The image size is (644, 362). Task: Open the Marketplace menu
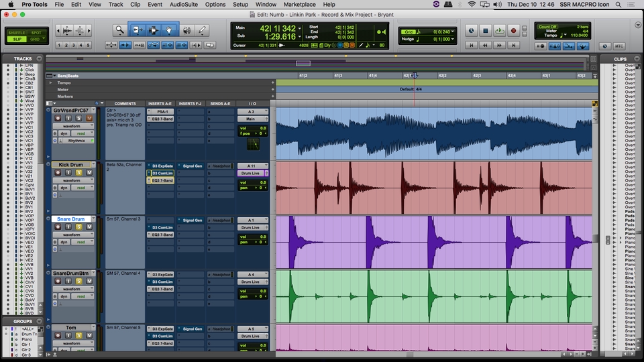300,4
